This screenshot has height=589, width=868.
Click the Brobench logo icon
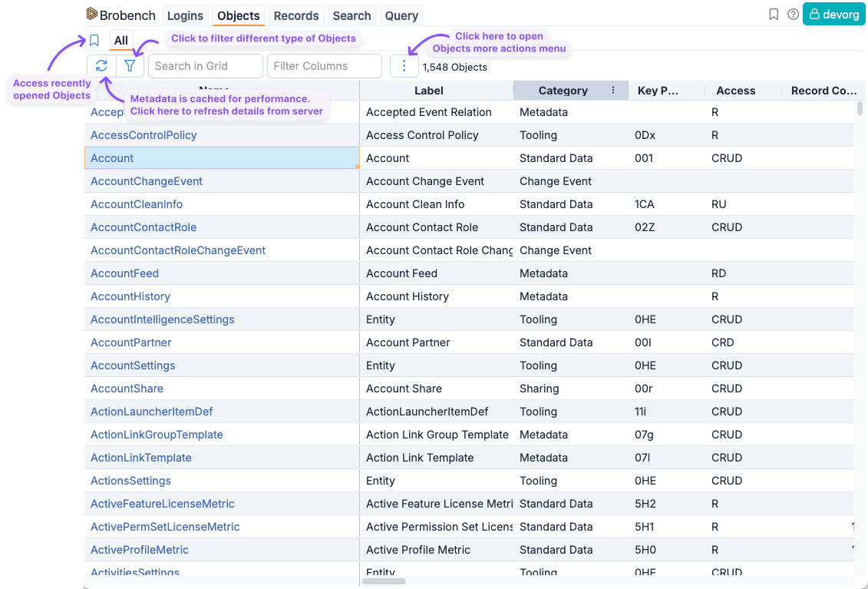[92, 15]
